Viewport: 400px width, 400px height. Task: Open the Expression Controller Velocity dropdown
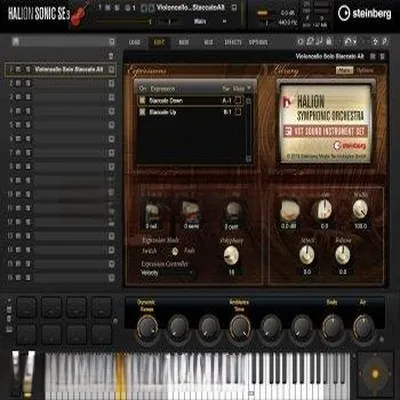pos(167,273)
